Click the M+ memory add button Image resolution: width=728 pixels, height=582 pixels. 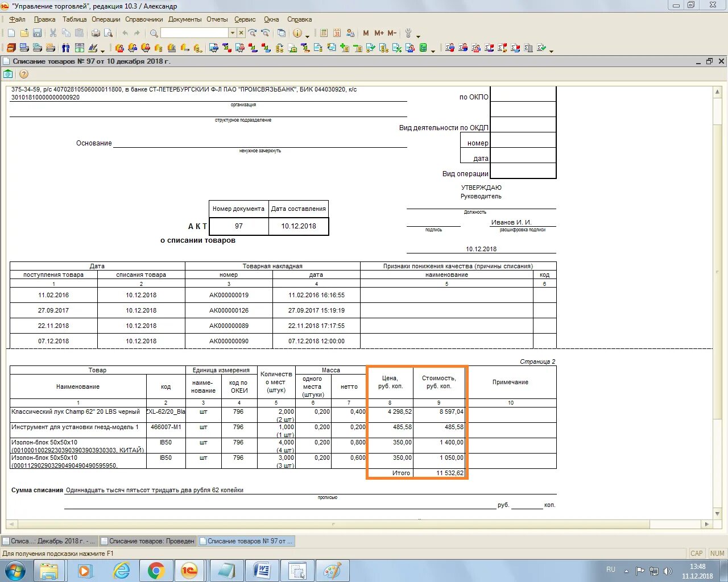click(x=379, y=33)
